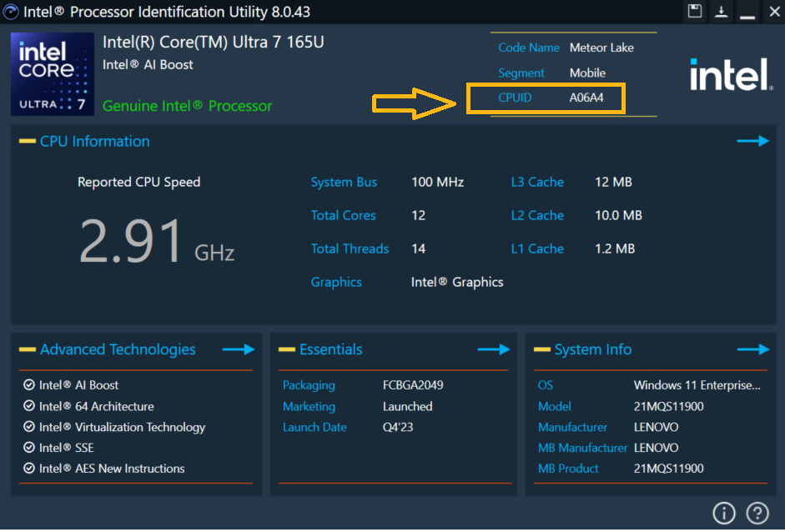
Task: Click the Total Cores label
Action: pyautogui.click(x=343, y=216)
